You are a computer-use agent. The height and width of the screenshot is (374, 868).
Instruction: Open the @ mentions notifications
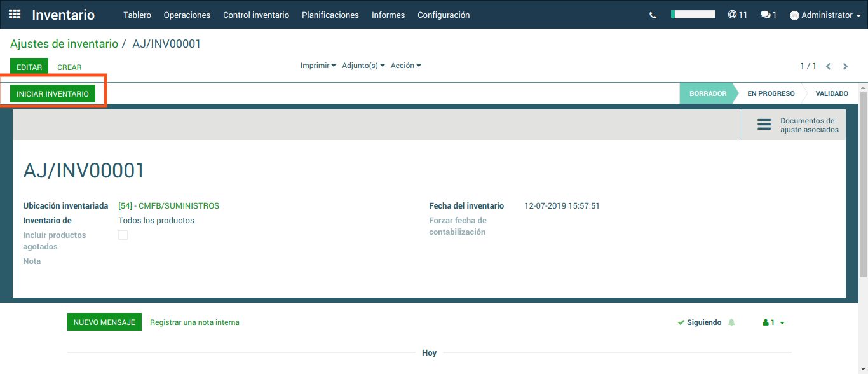point(737,15)
